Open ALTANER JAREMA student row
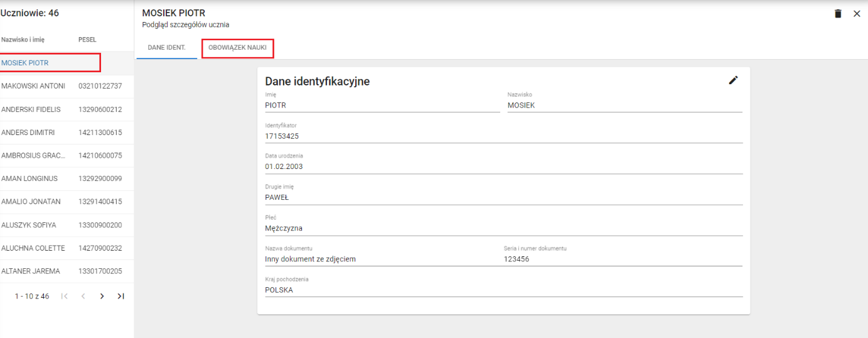Screen dimensions: 868x338 tap(31, 271)
